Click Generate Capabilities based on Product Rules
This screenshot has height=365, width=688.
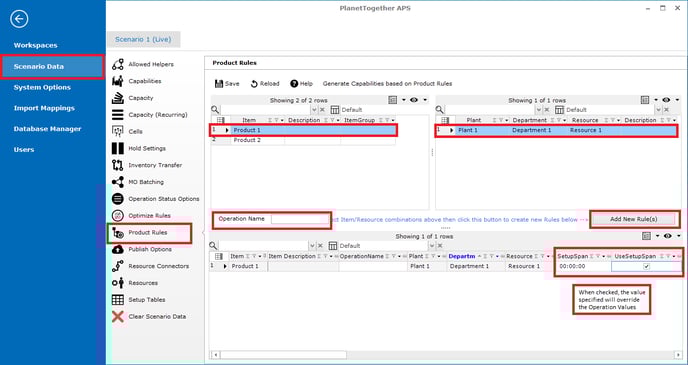coord(387,84)
